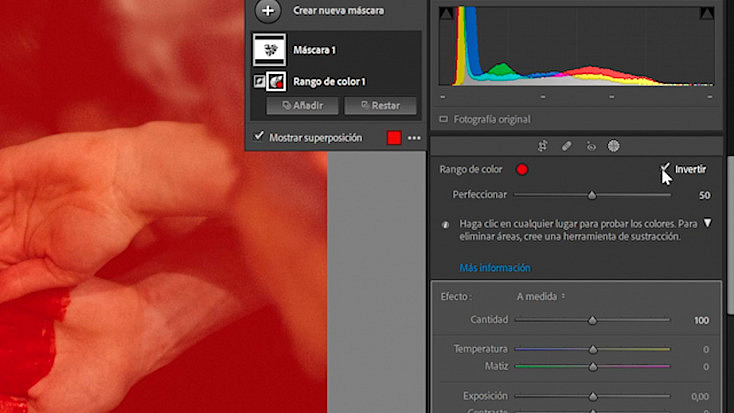Click the Matiz value 0
The height and width of the screenshot is (413, 734).
coord(706,367)
